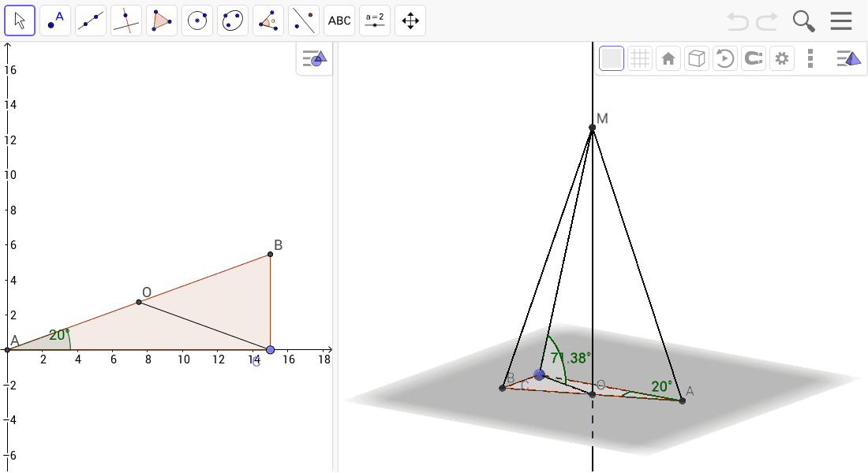The image size is (868, 473).
Task: Click point A at origin in 2D view
Action: 7,350
